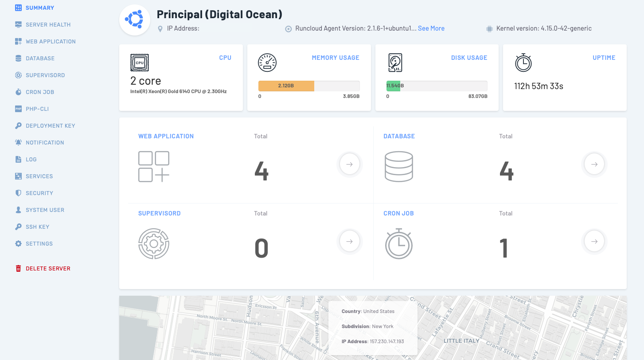Click the Cron Job stopwatch sidebar icon
The image size is (644, 360).
(18, 92)
